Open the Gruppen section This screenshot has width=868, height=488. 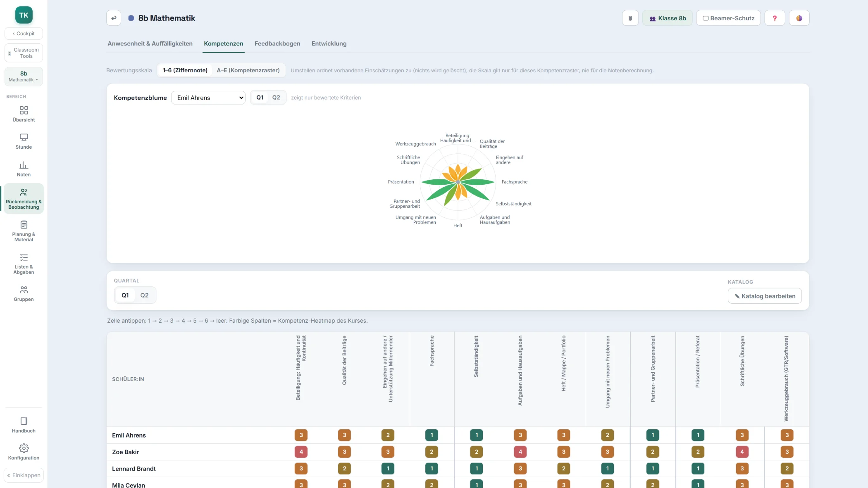(24, 293)
